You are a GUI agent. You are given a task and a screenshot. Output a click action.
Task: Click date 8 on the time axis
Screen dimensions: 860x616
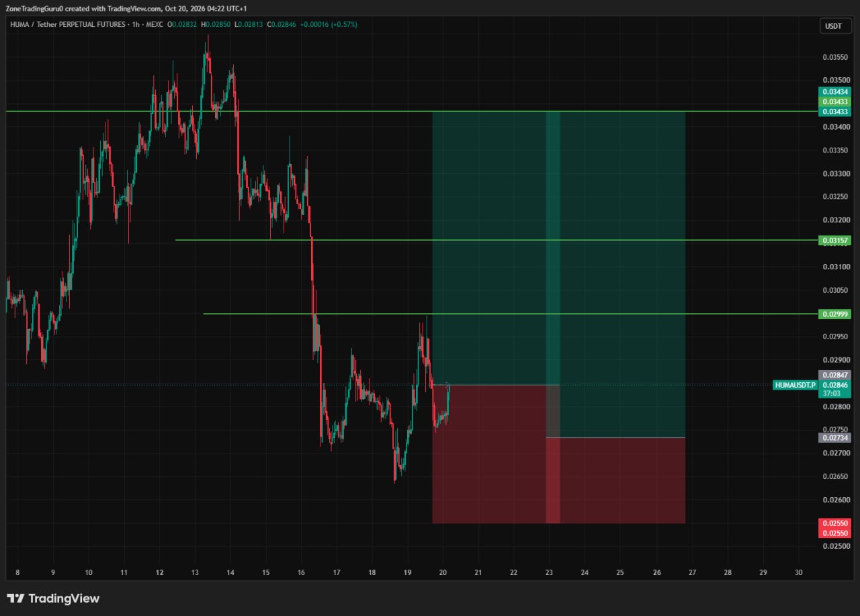click(x=17, y=572)
